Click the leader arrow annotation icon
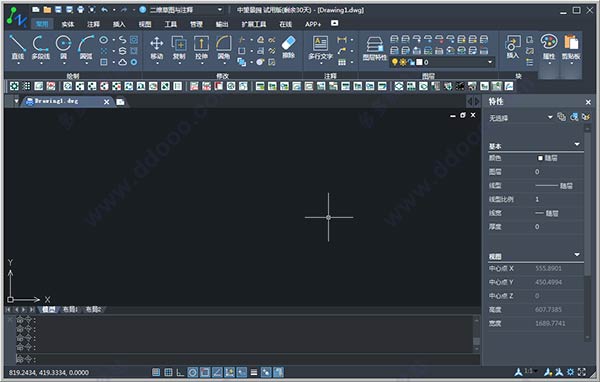This screenshot has height=382, width=600. [x=342, y=51]
